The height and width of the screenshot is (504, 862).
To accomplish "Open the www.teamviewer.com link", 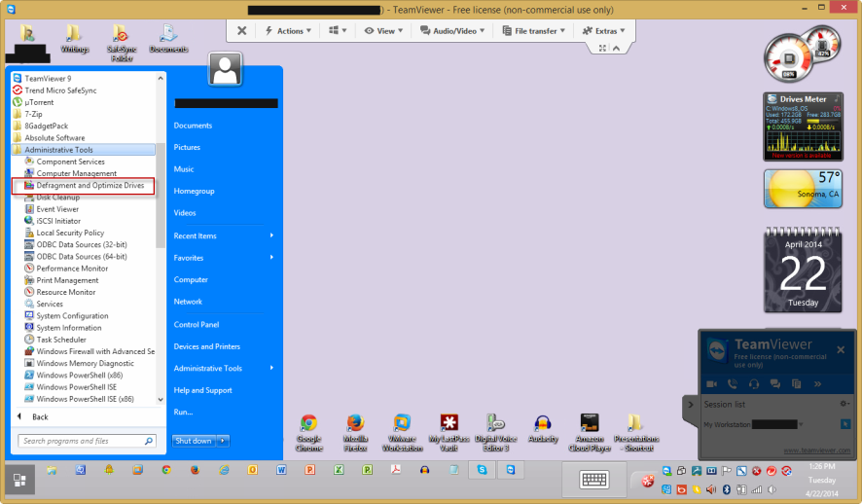I will pyautogui.click(x=817, y=450).
